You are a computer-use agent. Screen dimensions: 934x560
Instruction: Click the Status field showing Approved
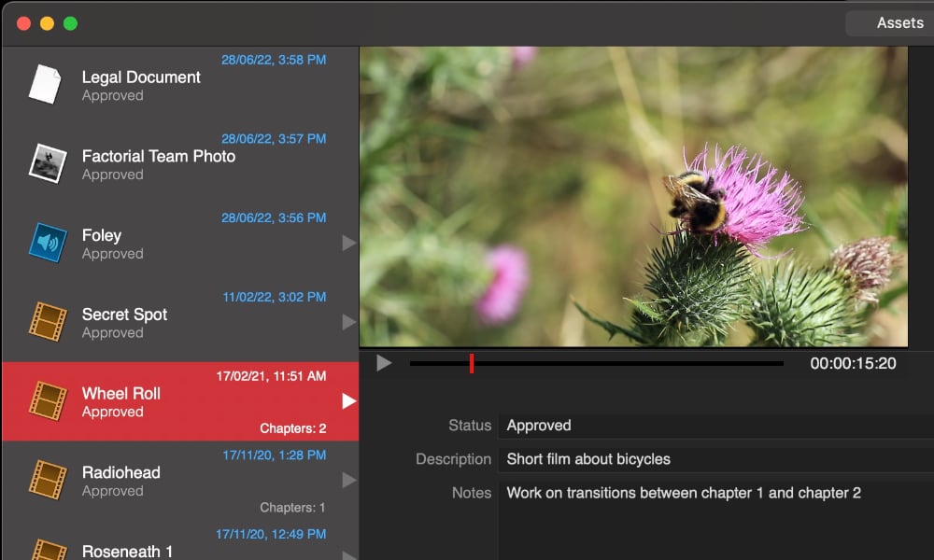(716, 426)
